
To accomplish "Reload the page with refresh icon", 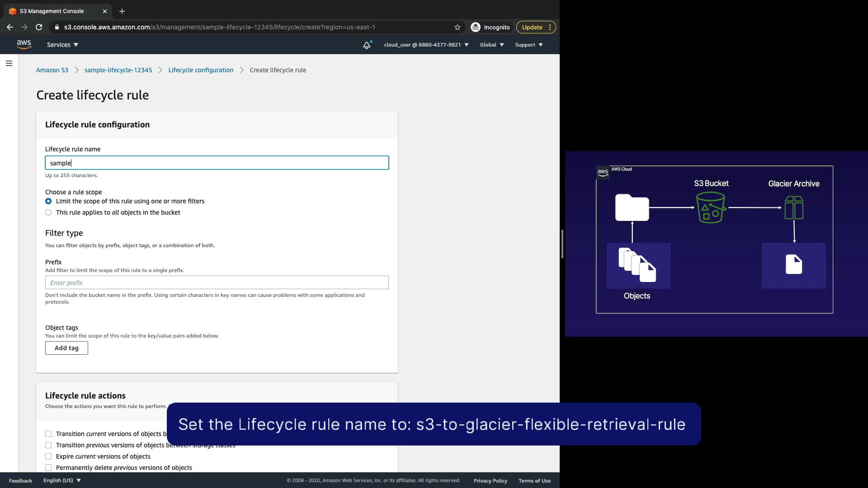I will [x=39, y=27].
